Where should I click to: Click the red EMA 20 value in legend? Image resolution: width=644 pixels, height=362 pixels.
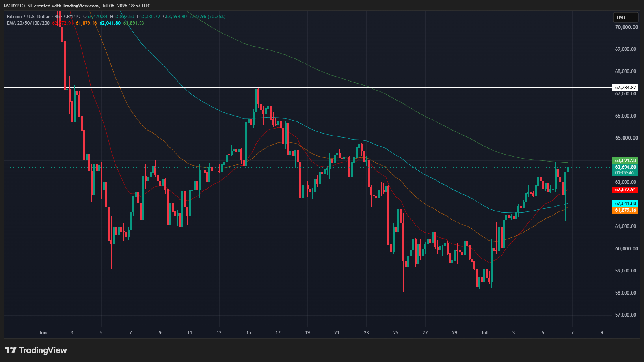click(x=63, y=23)
